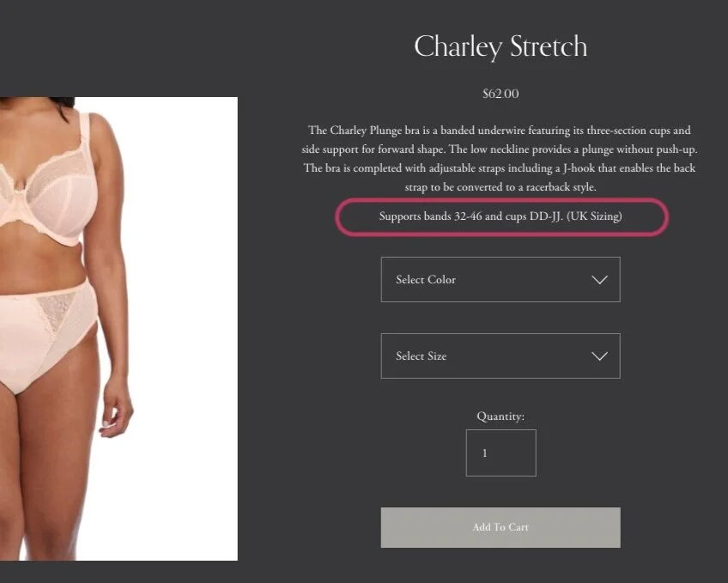Viewport: 728px width, 583px height.
Task: Click the Add To Cart button
Action: pos(500,527)
